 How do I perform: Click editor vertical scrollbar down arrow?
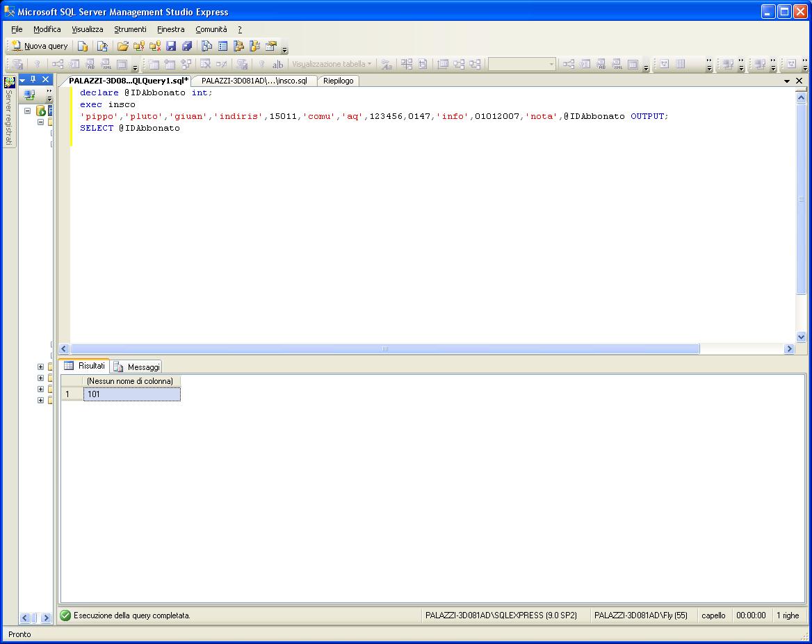[x=801, y=337]
